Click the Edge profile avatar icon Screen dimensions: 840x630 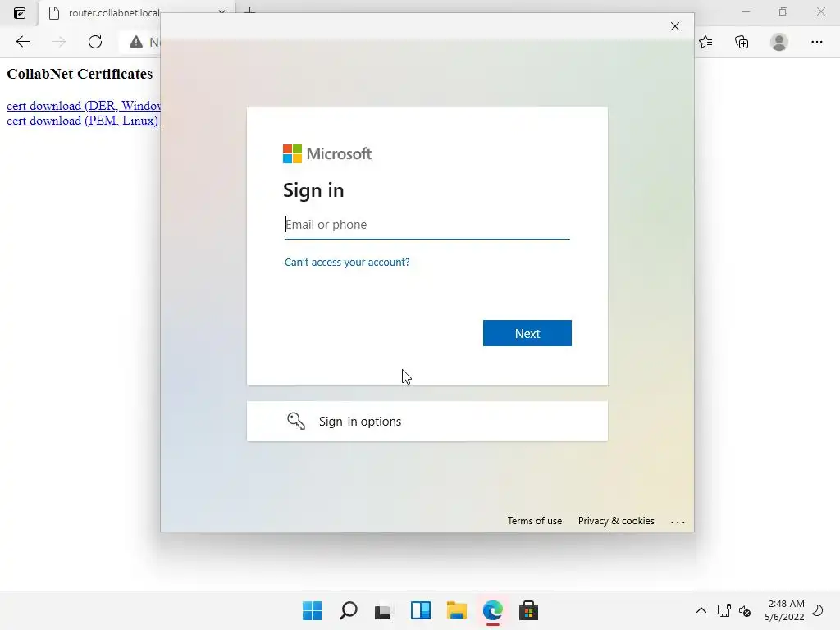tap(779, 42)
